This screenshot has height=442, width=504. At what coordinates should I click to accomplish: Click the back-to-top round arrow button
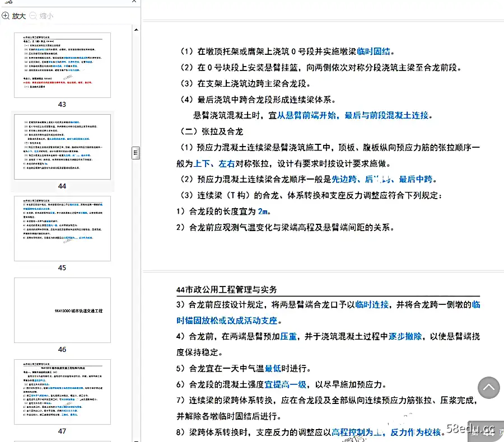coord(488,387)
